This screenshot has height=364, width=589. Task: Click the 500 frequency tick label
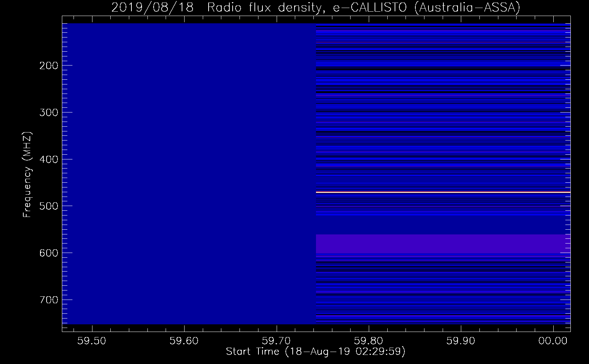click(49, 206)
